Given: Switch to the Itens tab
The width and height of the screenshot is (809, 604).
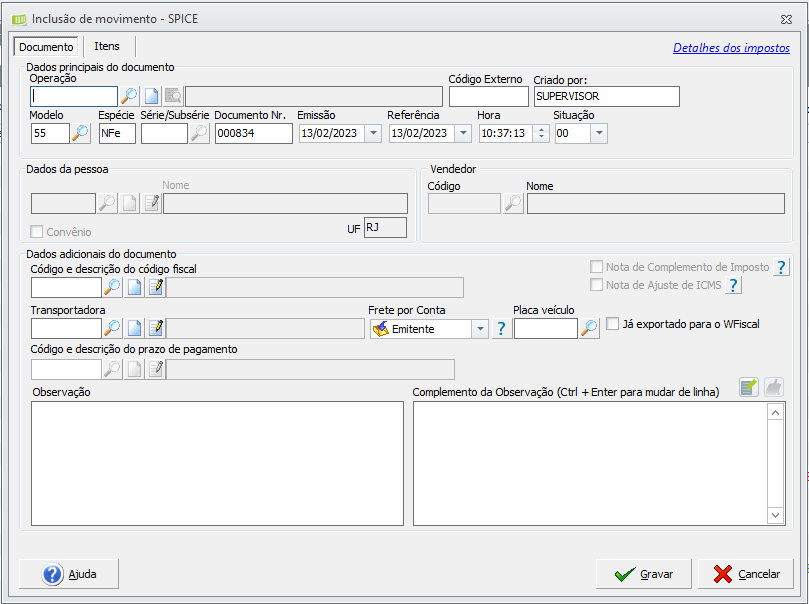Looking at the screenshot, I should [107, 46].
